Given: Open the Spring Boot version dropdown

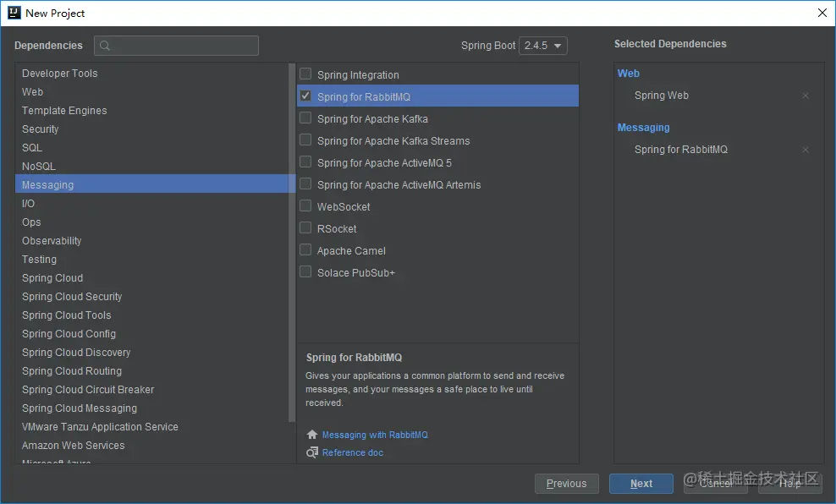Looking at the screenshot, I should click(x=542, y=46).
